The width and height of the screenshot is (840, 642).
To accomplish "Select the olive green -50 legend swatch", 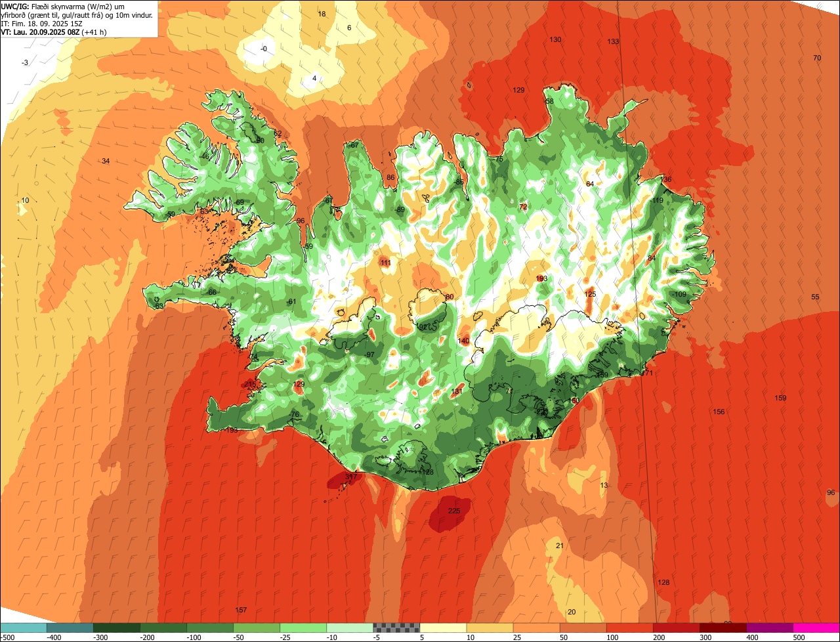I will click(256, 628).
